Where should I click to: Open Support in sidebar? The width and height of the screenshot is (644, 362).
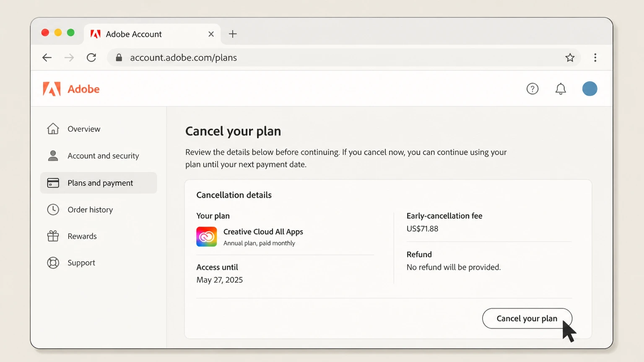pyautogui.click(x=99, y=263)
